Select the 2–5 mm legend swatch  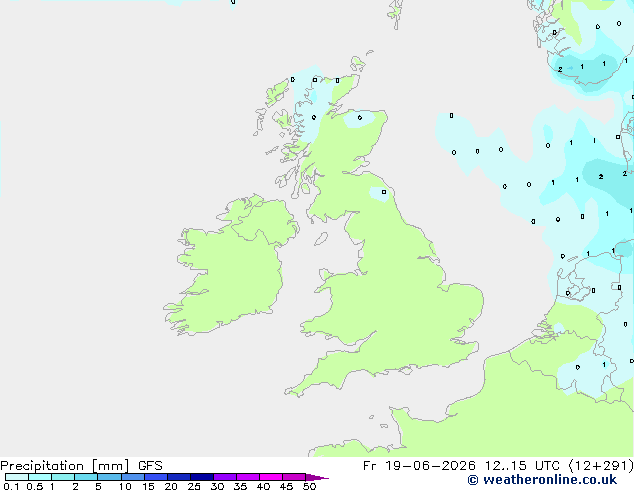pyautogui.click(x=86, y=477)
